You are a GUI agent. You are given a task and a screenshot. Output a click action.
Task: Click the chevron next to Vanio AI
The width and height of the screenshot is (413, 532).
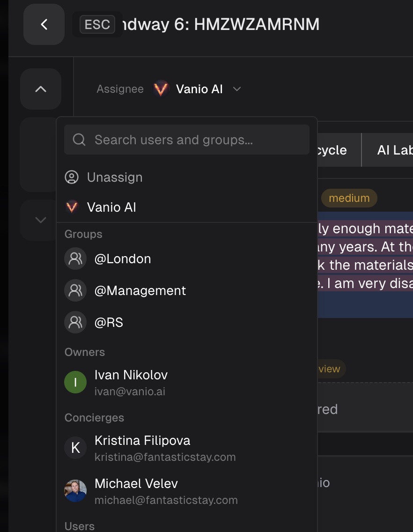[x=237, y=89]
